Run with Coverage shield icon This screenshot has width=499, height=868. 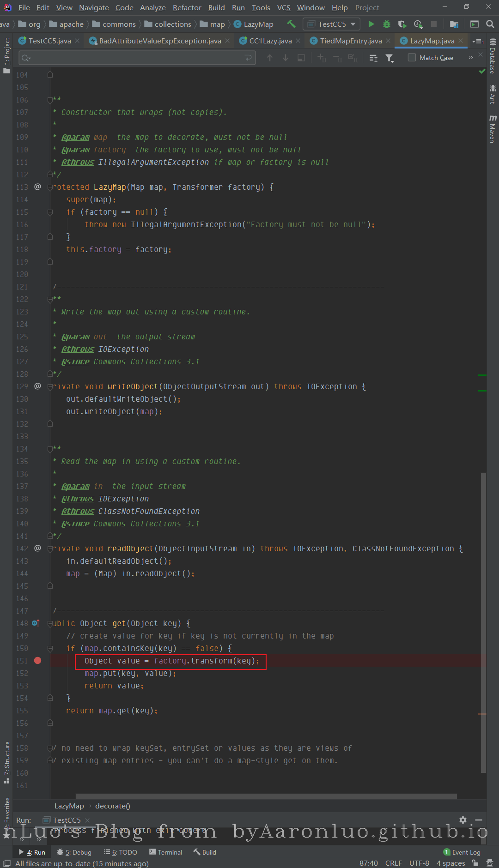point(402,24)
